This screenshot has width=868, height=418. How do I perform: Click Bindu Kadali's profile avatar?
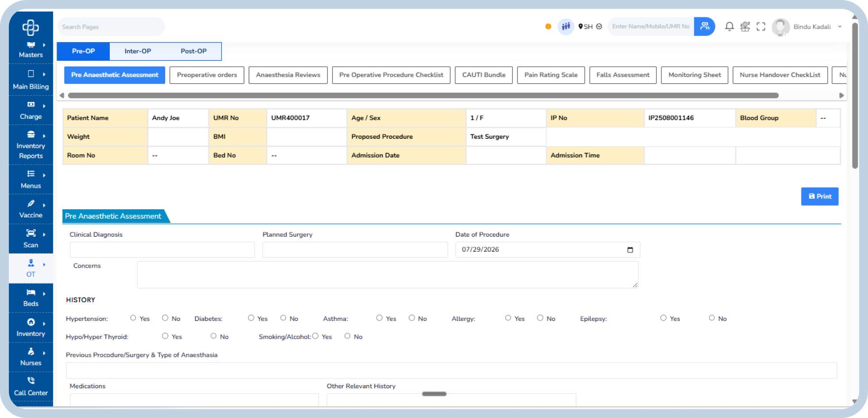click(781, 27)
